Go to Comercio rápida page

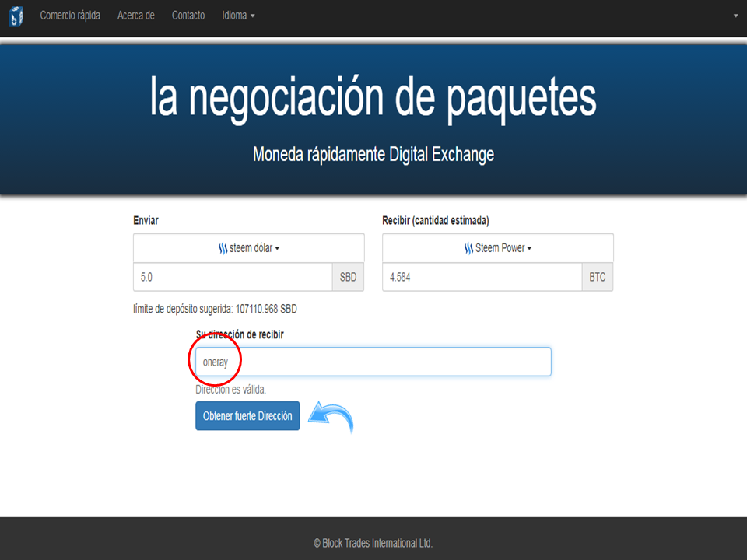click(x=70, y=16)
